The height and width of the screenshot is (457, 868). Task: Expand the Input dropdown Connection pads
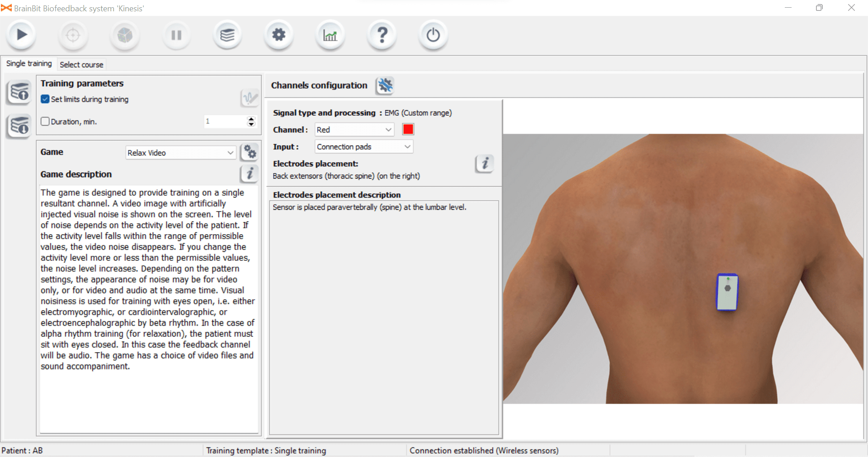pos(363,147)
